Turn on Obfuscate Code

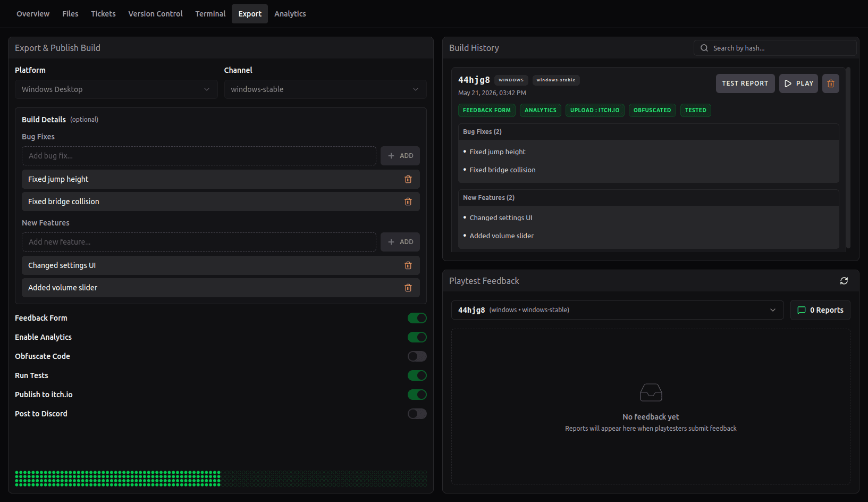coord(417,356)
